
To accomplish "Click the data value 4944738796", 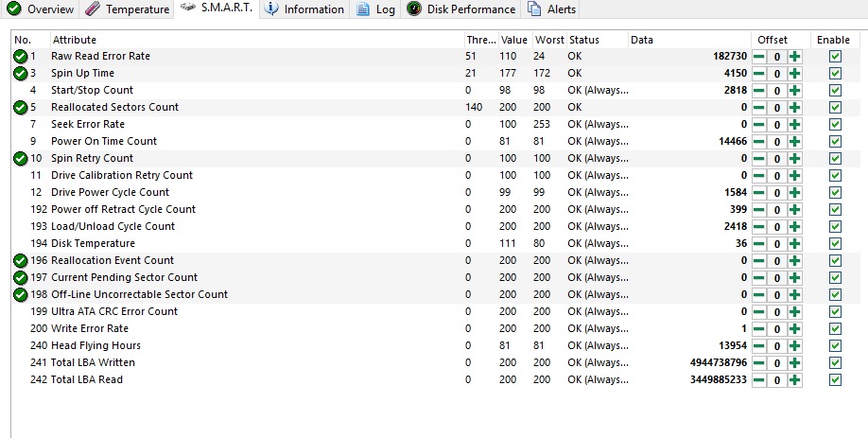I will pos(719,362).
